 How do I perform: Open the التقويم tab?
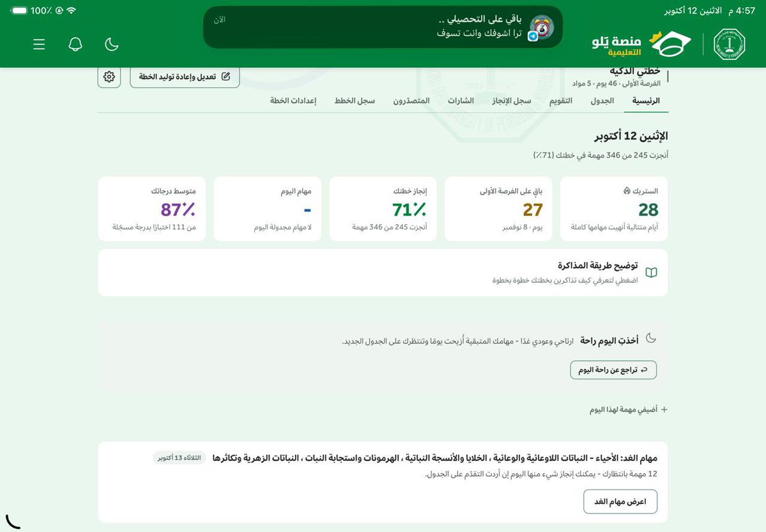point(560,101)
